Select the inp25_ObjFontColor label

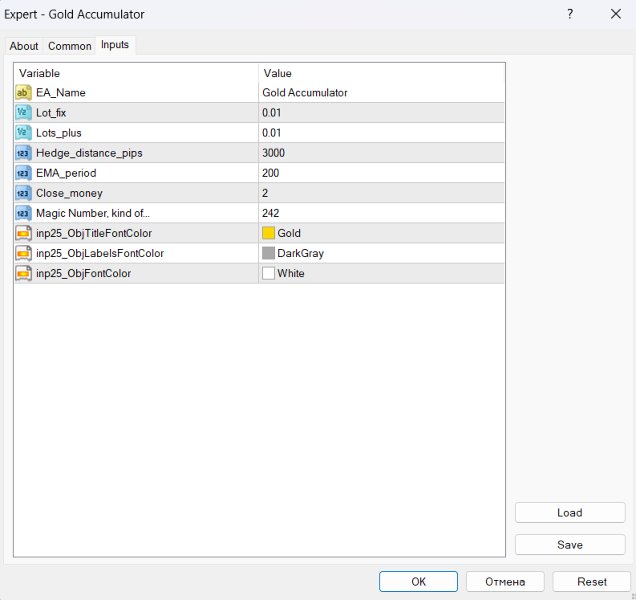coord(84,273)
